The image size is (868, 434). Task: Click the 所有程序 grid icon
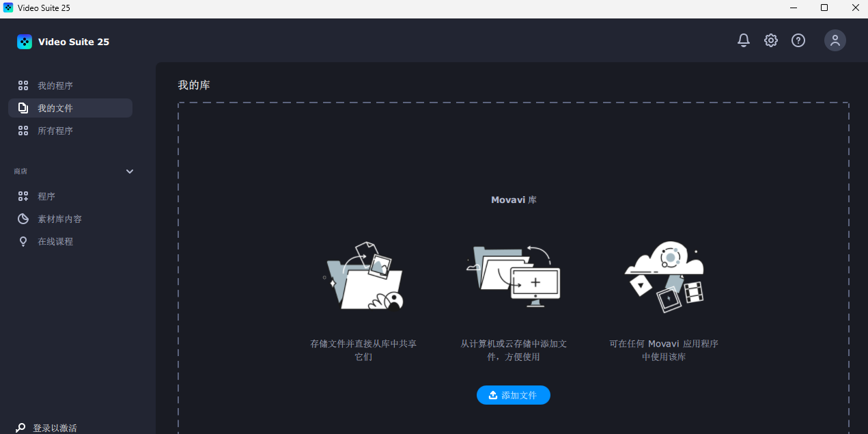(23, 131)
